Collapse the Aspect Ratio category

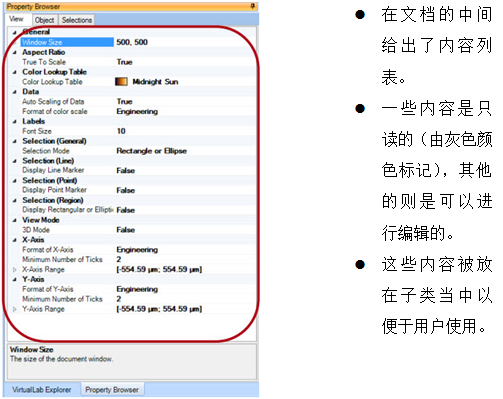click(x=15, y=52)
